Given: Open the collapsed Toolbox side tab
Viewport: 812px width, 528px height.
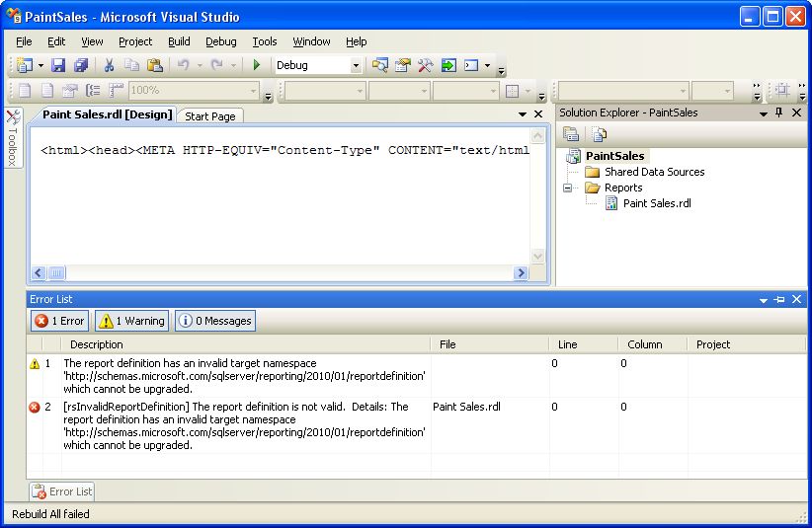Looking at the screenshot, I should coord(13,138).
